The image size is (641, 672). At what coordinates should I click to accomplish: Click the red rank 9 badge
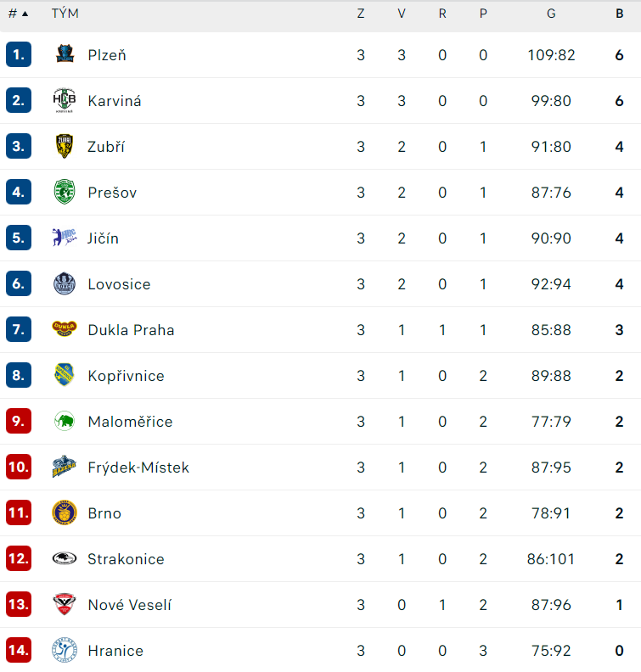tap(19, 421)
